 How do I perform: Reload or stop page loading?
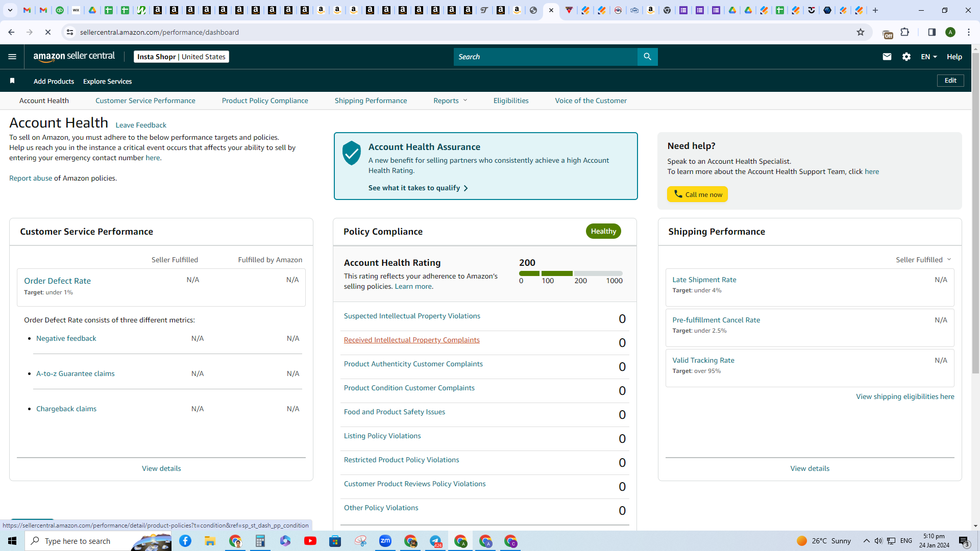click(x=48, y=32)
